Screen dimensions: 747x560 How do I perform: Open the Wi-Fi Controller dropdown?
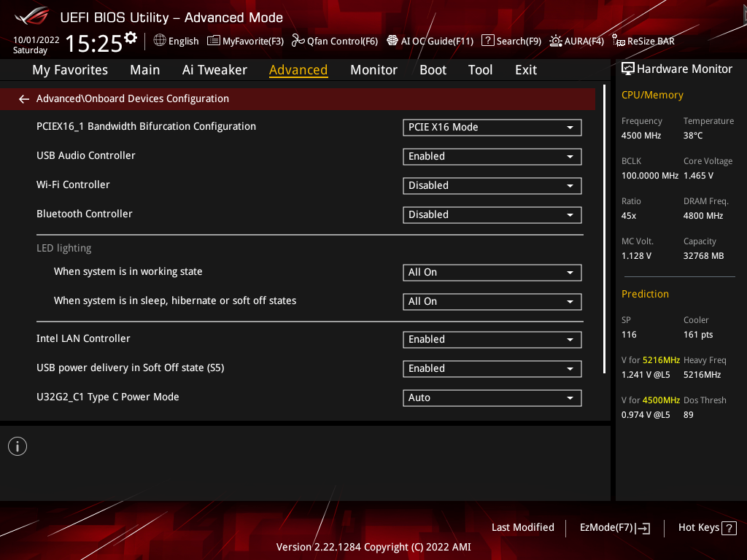(492, 186)
